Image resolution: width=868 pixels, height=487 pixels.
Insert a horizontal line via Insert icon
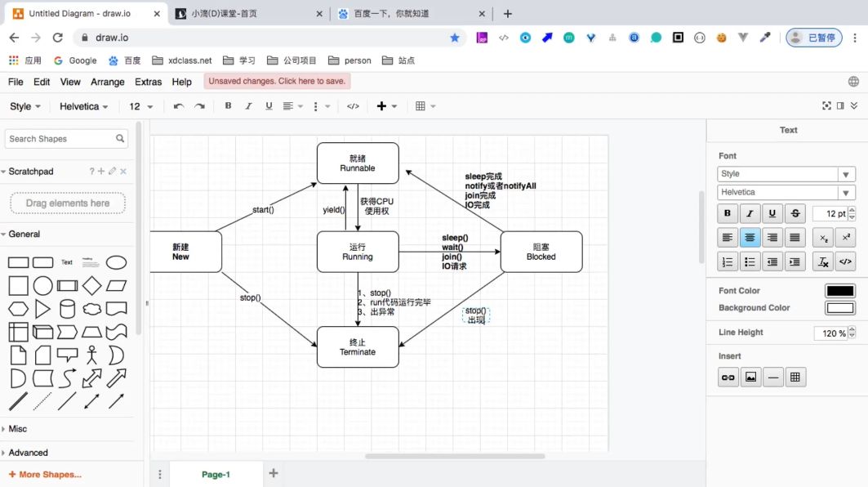(x=772, y=377)
